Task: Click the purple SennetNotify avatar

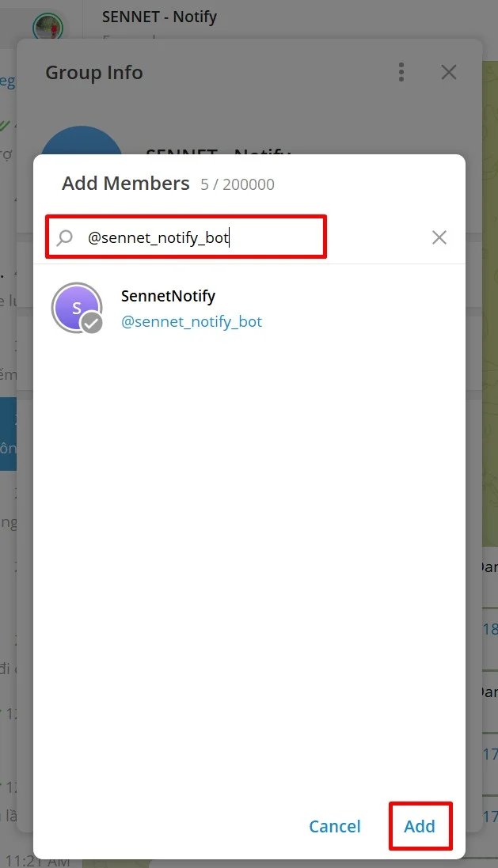Action: pos(75,307)
